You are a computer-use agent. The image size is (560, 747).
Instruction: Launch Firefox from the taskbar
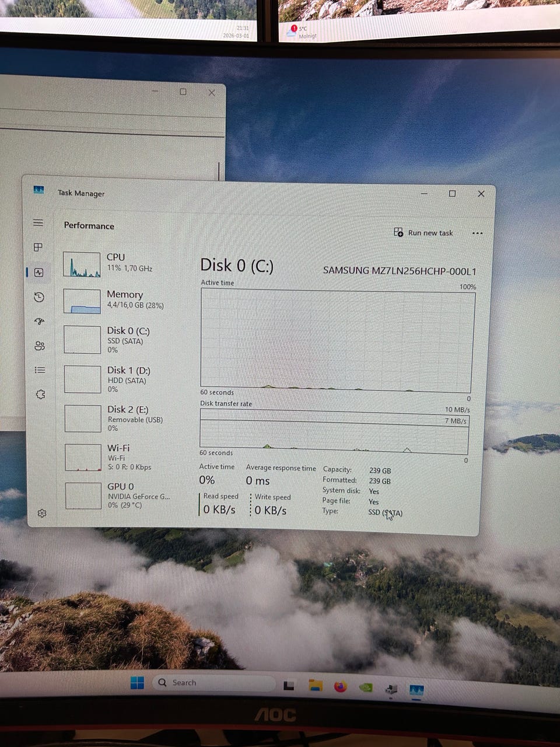(x=341, y=686)
